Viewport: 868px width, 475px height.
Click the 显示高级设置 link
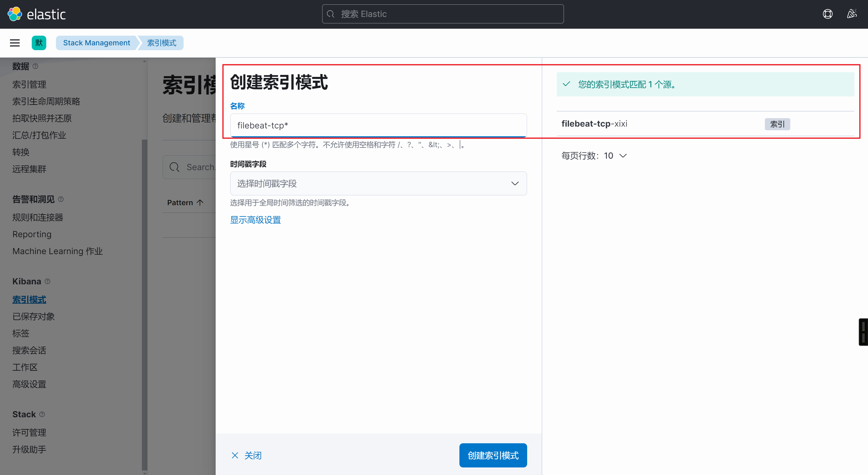click(x=255, y=220)
